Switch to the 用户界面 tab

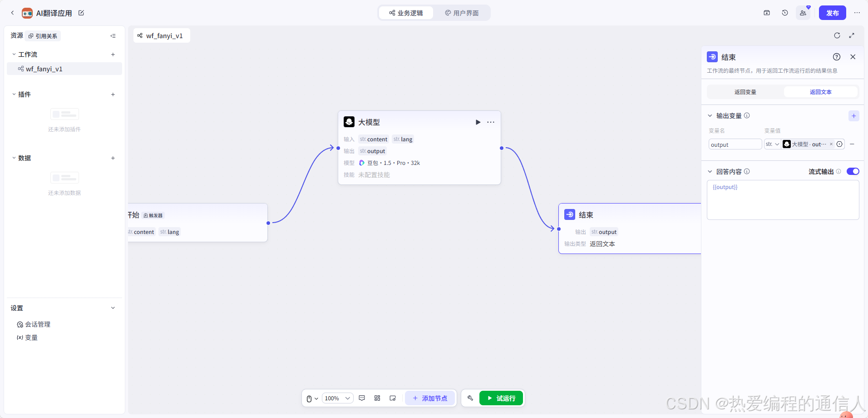[x=462, y=13]
